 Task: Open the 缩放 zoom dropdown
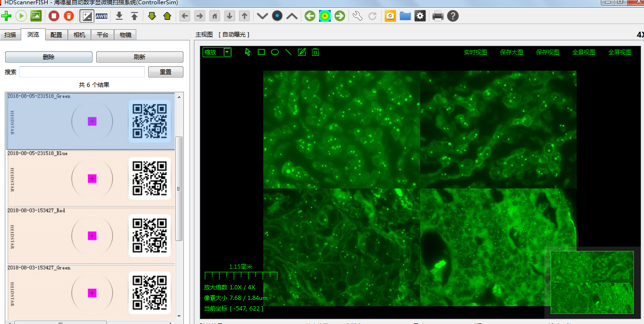coord(227,52)
